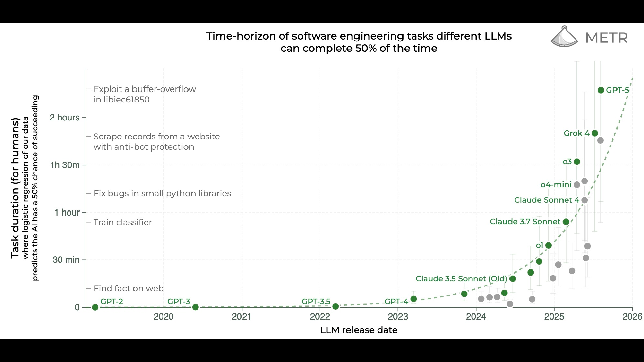This screenshot has height=362, width=644.
Task: Click the "Claude 3.5 Sonnet (Old)" label
Action: coord(461,279)
